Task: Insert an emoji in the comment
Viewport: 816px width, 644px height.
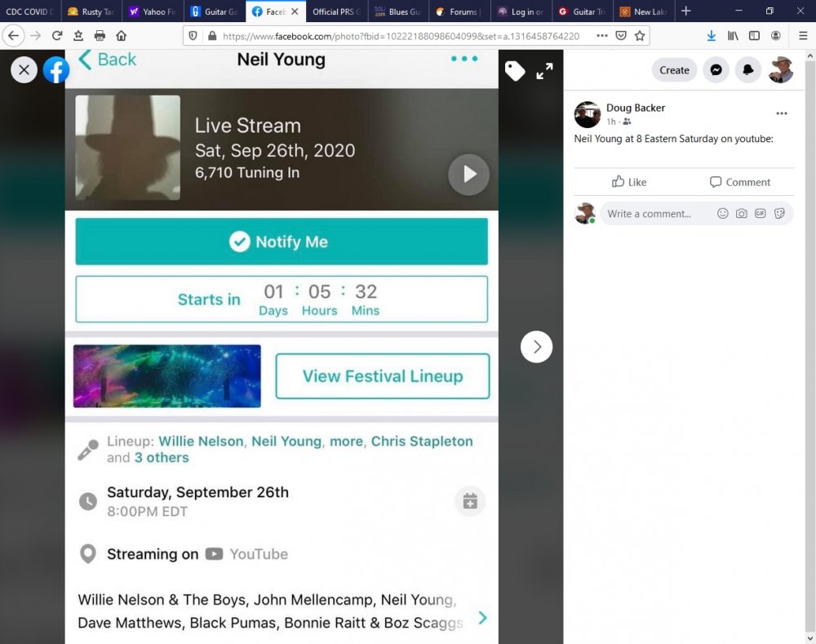Action: [x=722, y=214]
